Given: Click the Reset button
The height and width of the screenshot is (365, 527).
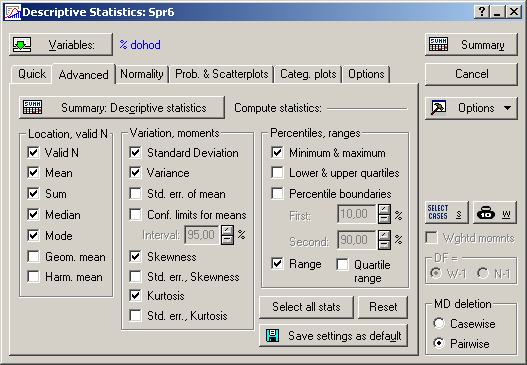Looking at the screenshot, I should pos(383,307).
